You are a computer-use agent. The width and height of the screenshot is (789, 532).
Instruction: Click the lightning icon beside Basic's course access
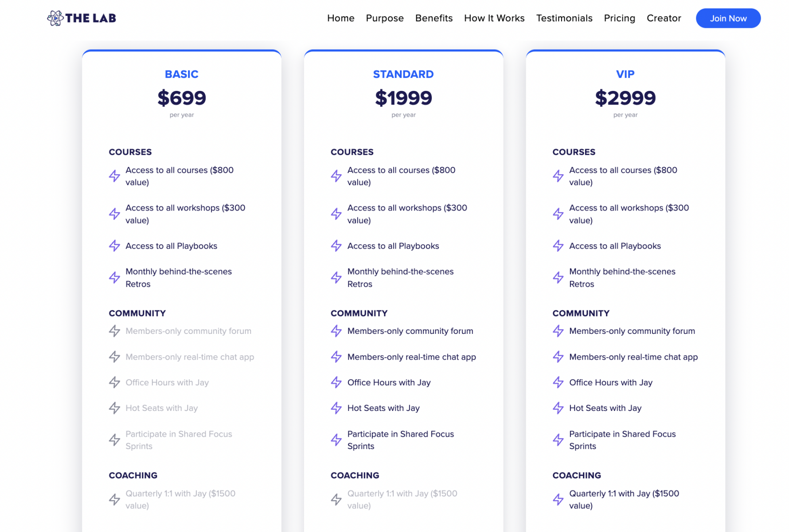coord(114,176)
